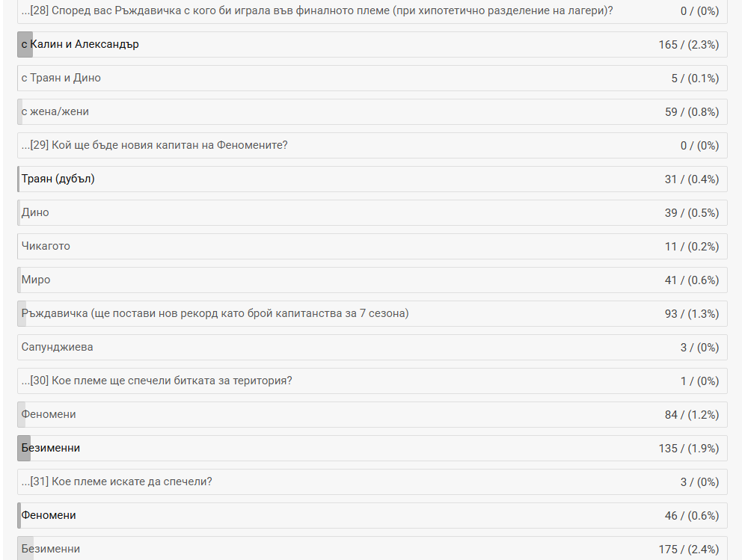Click the '165 / (2.3%)' vote count
The width and height of the screenshot is (742, 560).
[x=688, y=45]
